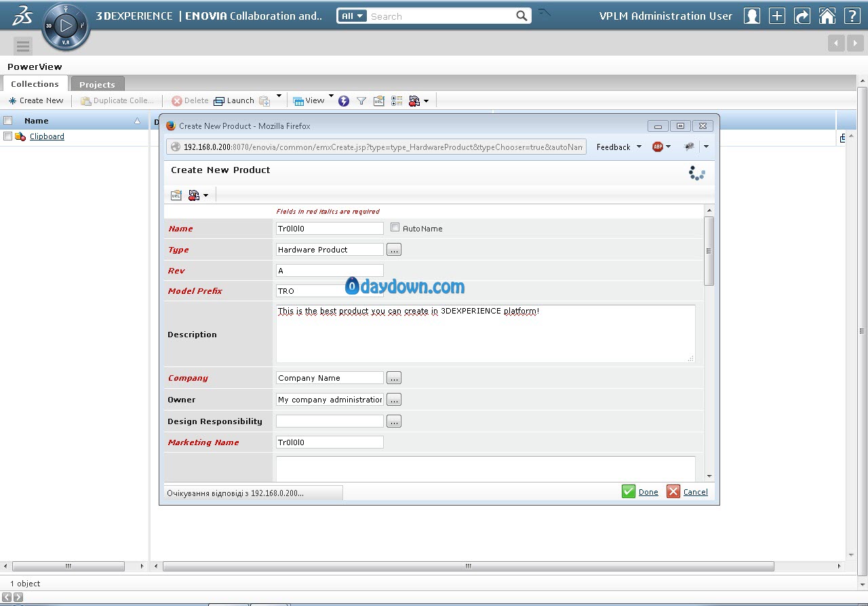The image size is (868, 606).
Task: Click the URL page icon in Collections toolbar
Action: coord(379,101)
